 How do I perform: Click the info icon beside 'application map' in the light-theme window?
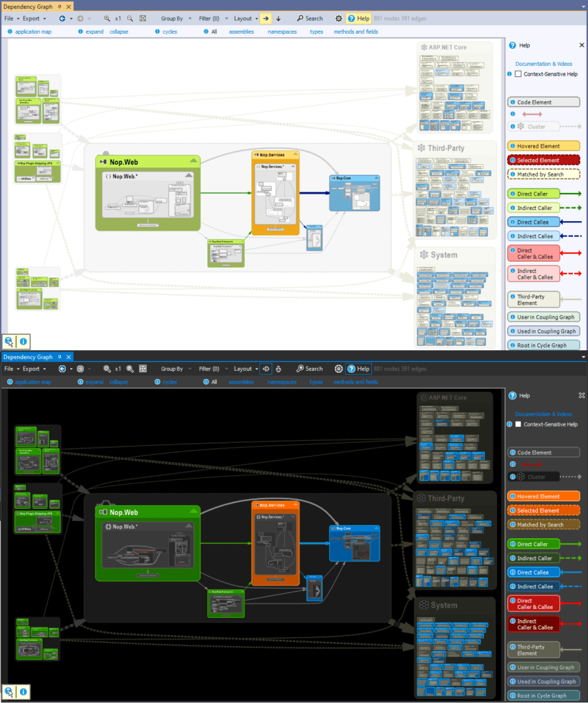click(x=10, y=32)
